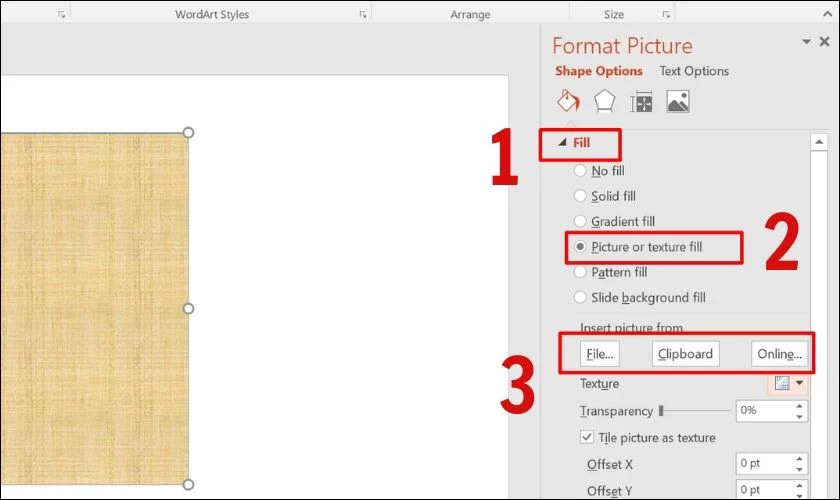
Task: Click the File... button
Action: pyautogui.click(x=599, y=354)
